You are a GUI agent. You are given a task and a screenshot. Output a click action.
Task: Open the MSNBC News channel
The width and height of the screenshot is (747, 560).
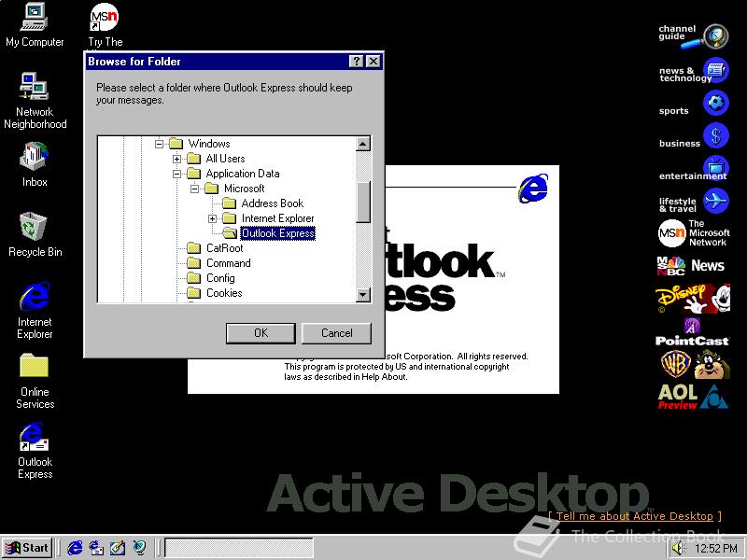(x=691, y=266)
